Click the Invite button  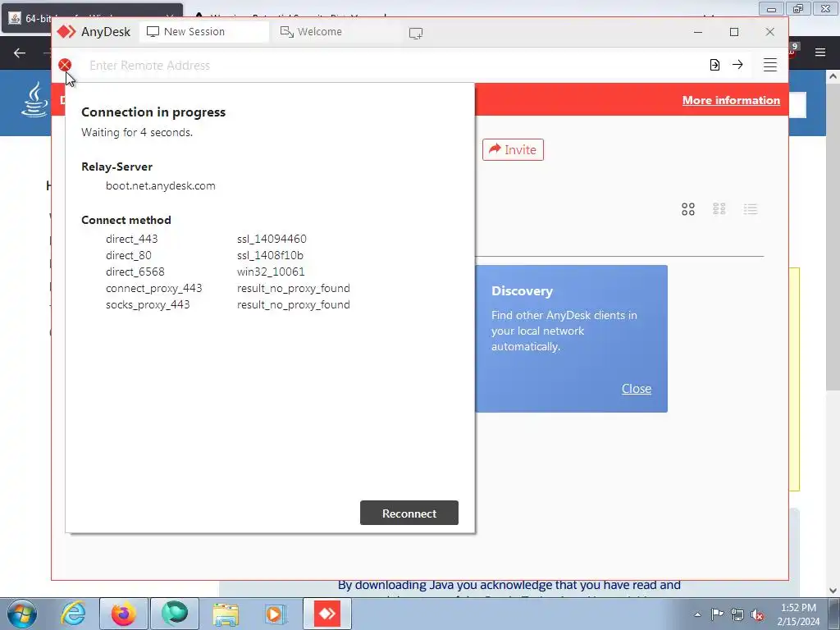[513, 149]
